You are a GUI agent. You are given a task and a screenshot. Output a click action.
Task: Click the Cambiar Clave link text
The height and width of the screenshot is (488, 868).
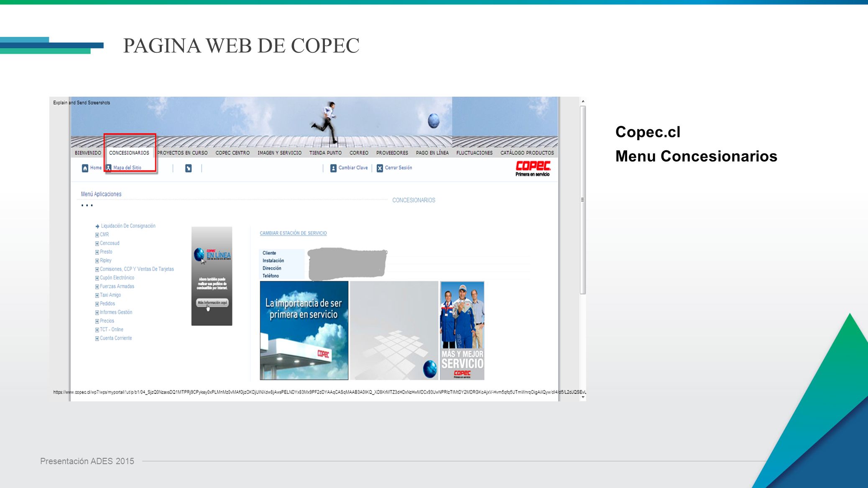(x=353, y=168)
